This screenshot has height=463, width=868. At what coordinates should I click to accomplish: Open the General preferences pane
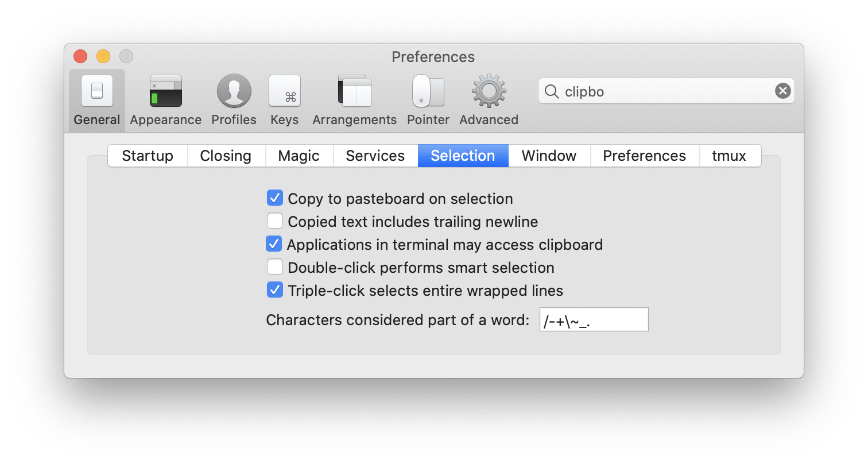pos(96,100)
